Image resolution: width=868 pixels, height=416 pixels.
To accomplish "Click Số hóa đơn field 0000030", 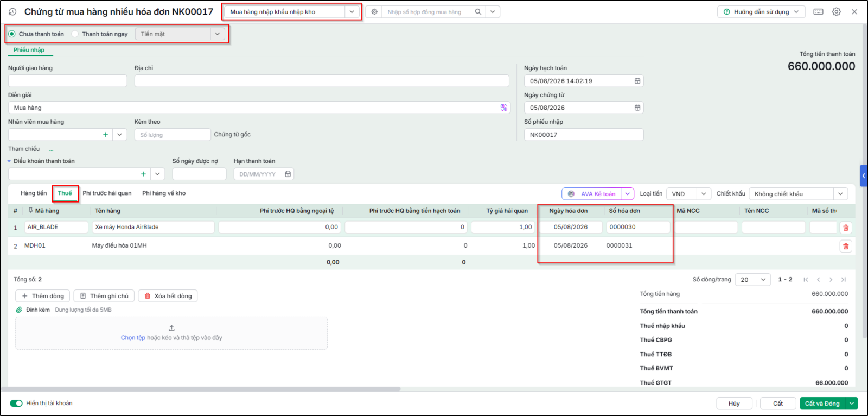I will click(x=637, y=227).
